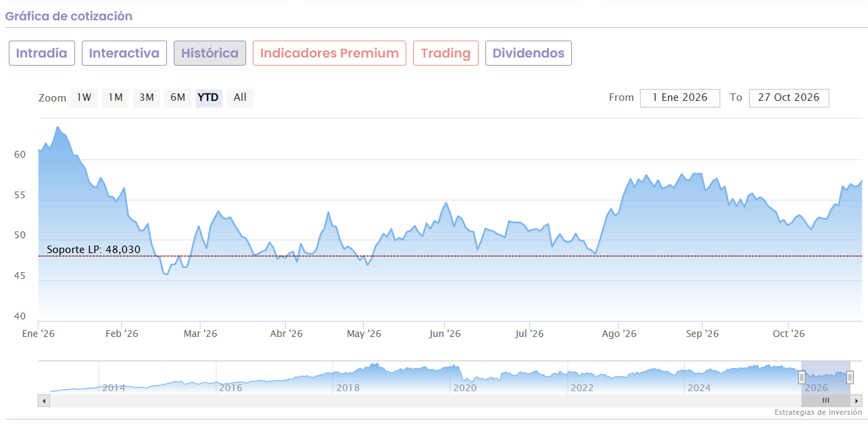This screenshot has height=427, width=868.
Task: Choose the 6M zoom range
Action: (178, 97)
